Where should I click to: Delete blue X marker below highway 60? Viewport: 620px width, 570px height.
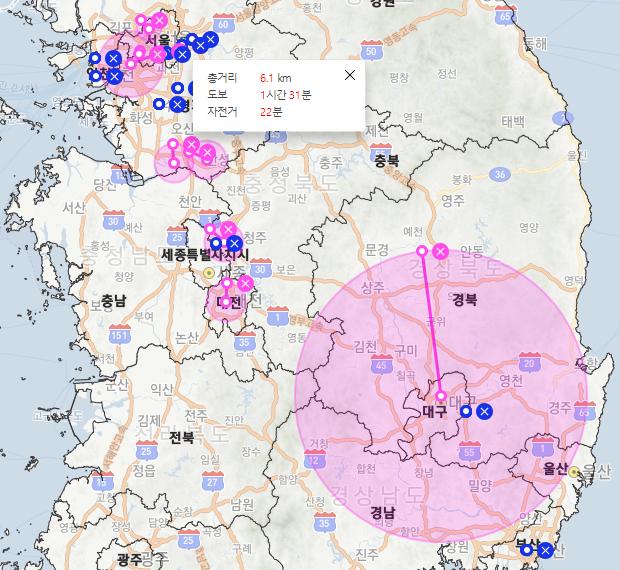point(210,39)
